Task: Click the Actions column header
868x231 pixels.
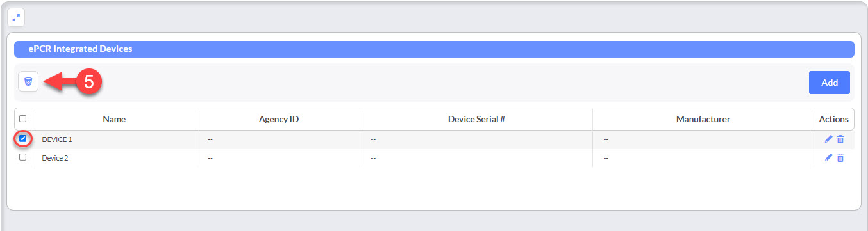Action: (x=834, y=119)
